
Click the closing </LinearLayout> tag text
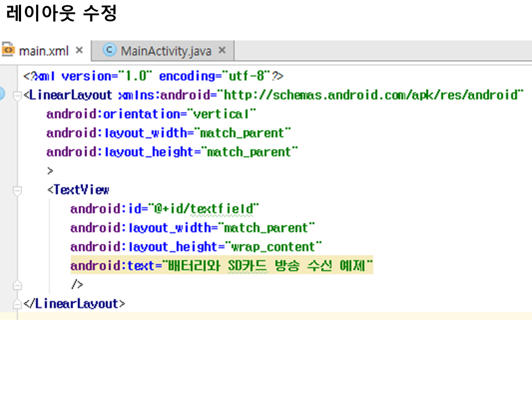75,304
